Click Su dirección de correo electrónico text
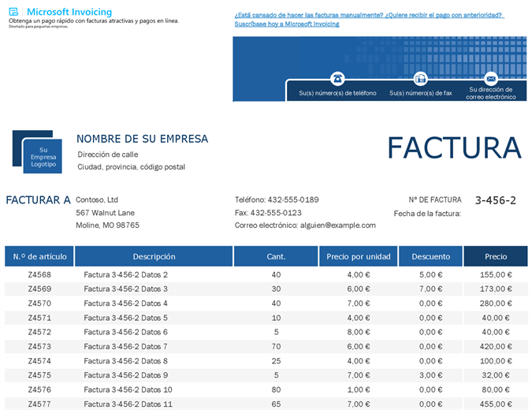The image size is (532, 410). tap(490, 93)
